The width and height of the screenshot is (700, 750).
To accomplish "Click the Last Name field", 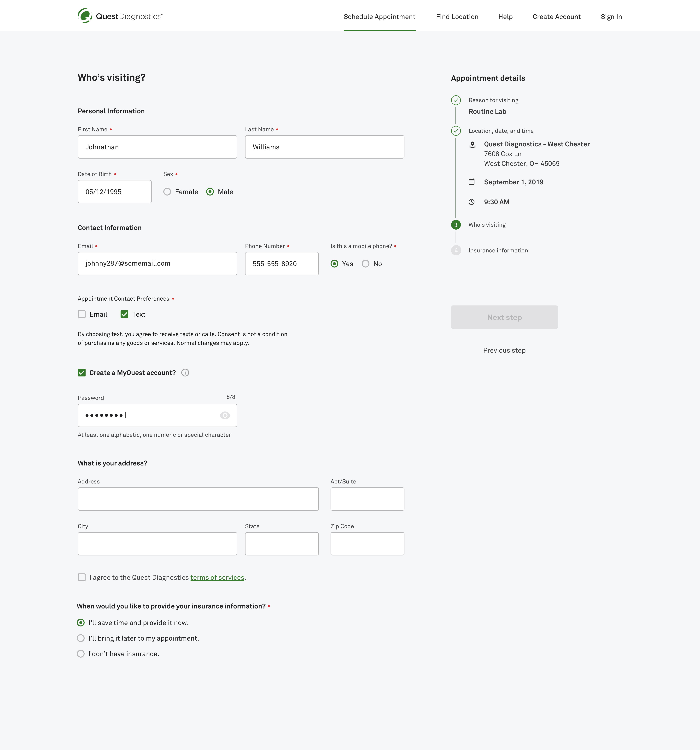I will (324, 147).
